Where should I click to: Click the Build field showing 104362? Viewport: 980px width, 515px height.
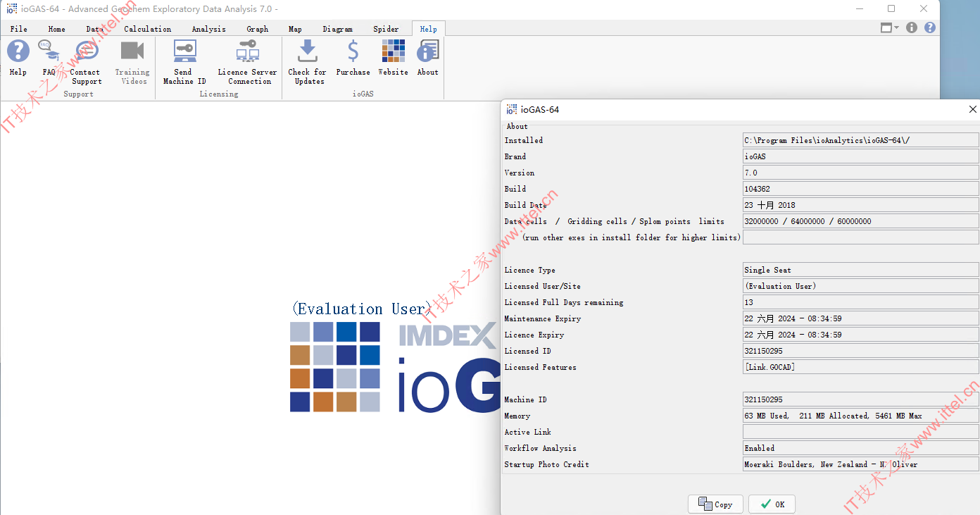tap(860, 189)
